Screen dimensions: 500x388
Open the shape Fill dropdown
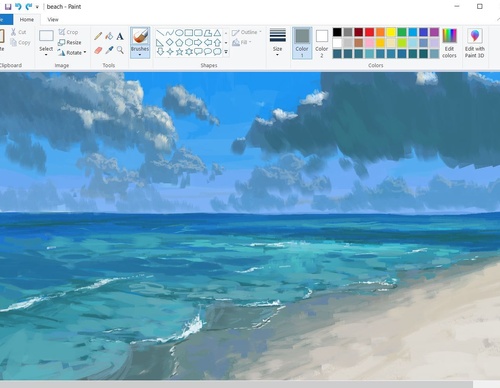242,42
